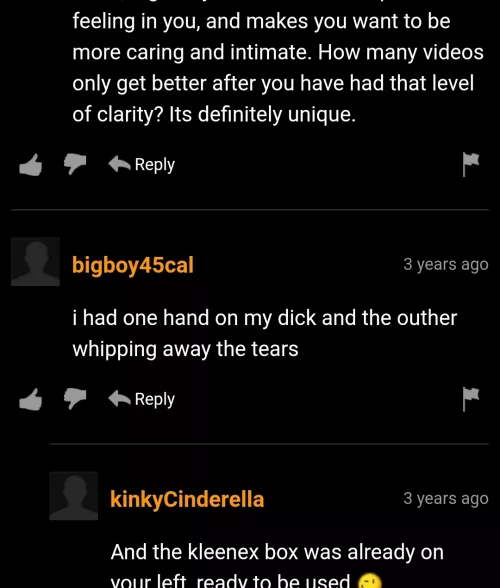
Task: Click the emoji at the end of kinkyCinderella's reply
Action: point(369,581)
